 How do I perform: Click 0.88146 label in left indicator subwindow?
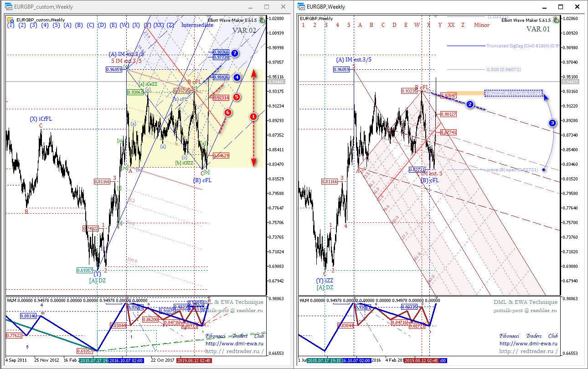(x=28, y=316)
